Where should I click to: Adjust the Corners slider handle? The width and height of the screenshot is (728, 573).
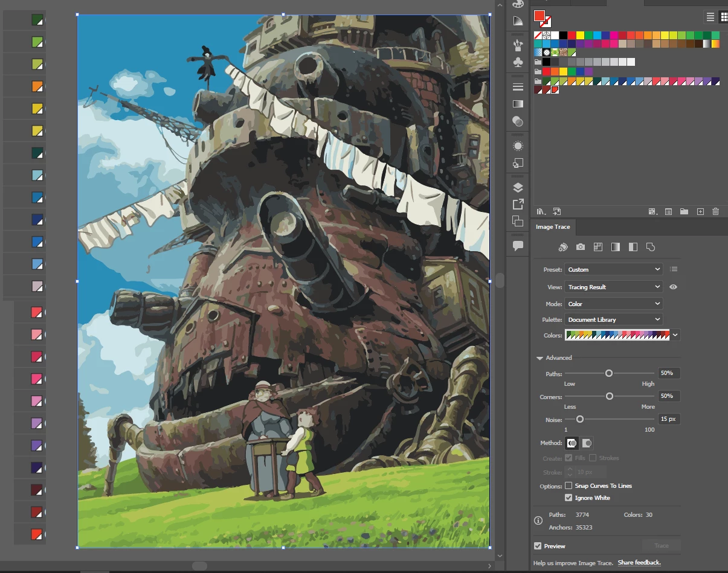point(610,396)
